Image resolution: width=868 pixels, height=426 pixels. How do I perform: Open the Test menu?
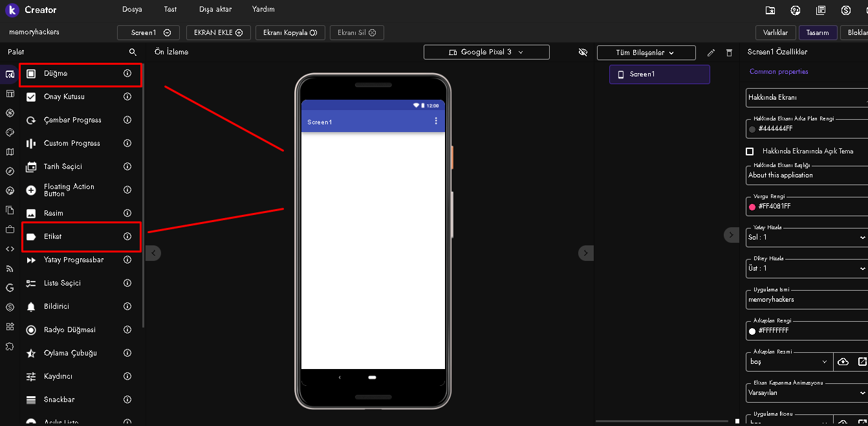(x=170, y=10)
